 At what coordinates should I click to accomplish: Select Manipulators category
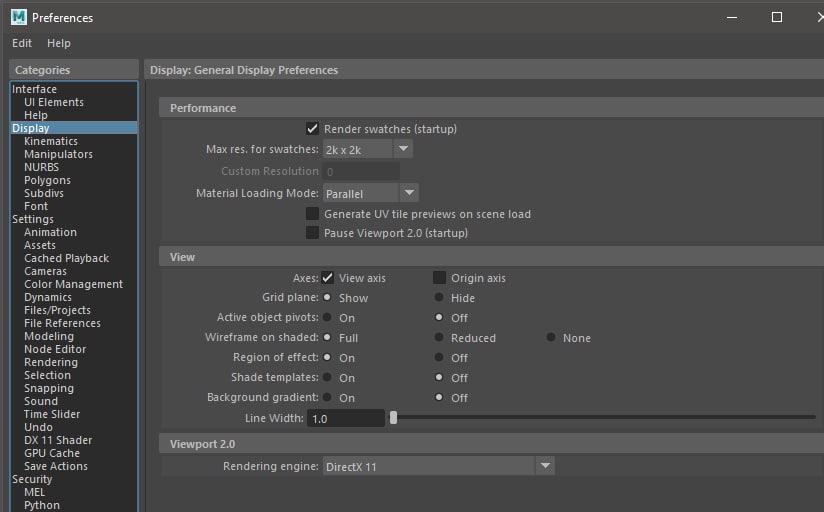click(x=74, y=154)
